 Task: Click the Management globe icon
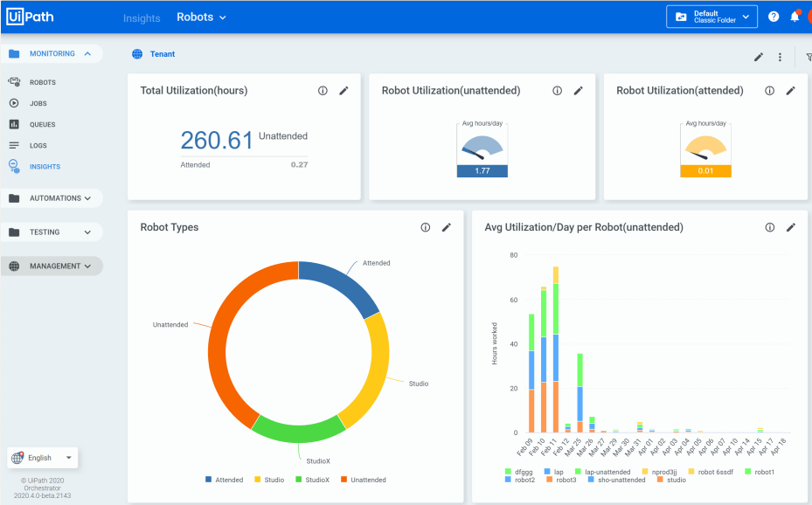[x=14, y=266]
